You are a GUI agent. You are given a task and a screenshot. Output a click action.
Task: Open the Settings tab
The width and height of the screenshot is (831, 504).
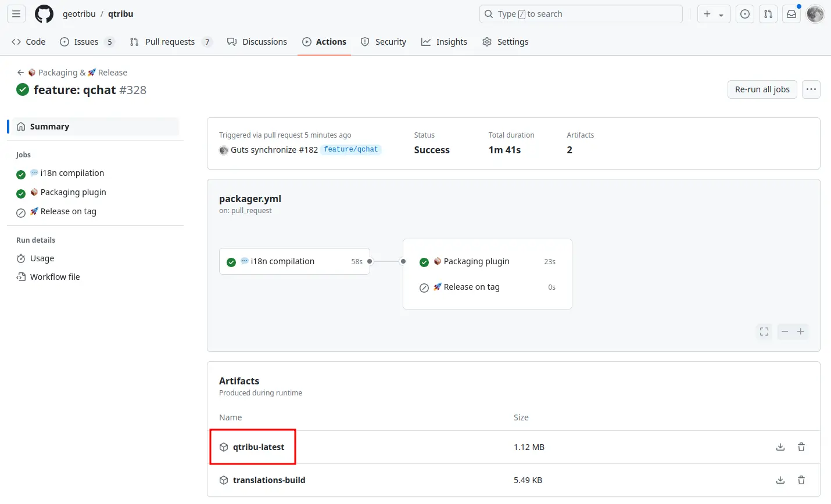click(x=506, y=42)
